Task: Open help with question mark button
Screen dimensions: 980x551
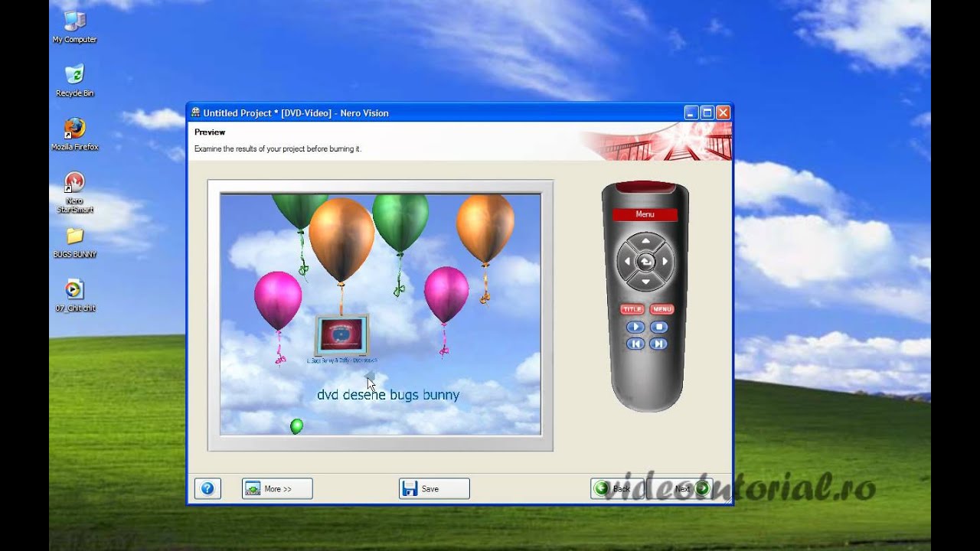Action: (x=207, y=489)
